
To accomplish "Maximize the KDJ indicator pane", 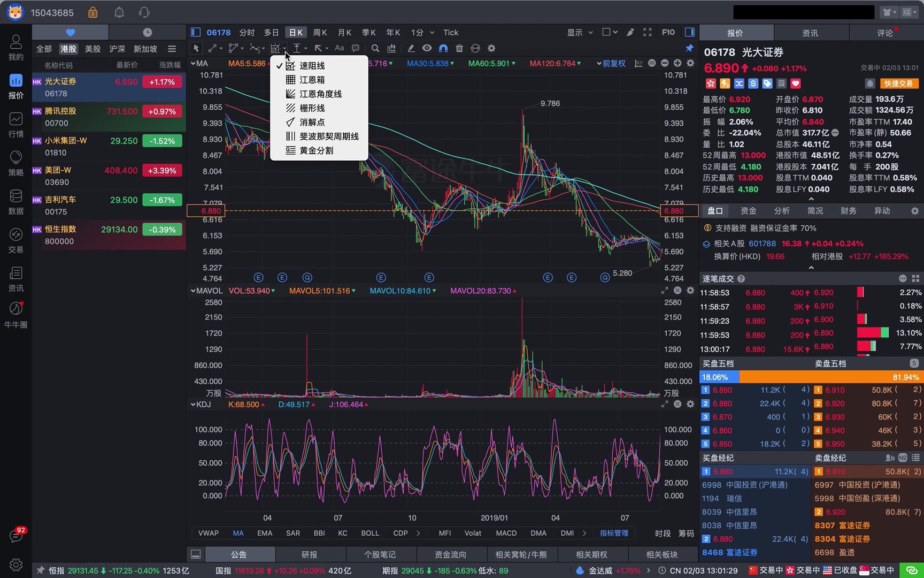I will point(665,404).
